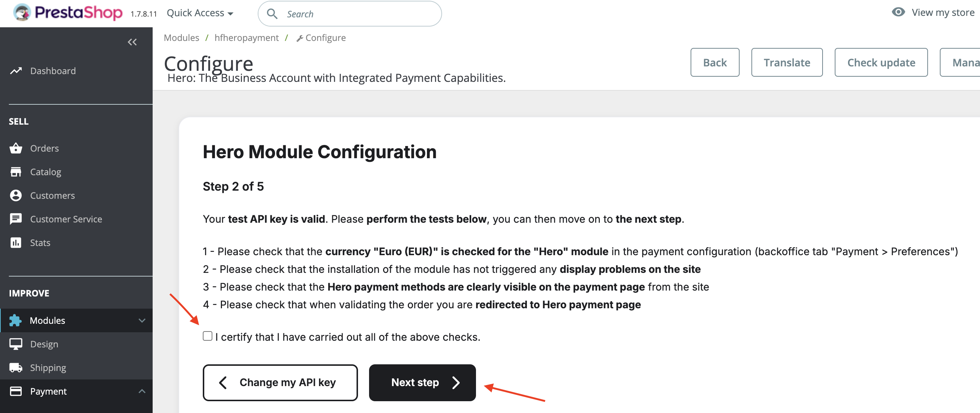
Task: Click the Shipping truck icon
Action: (16, 368)
